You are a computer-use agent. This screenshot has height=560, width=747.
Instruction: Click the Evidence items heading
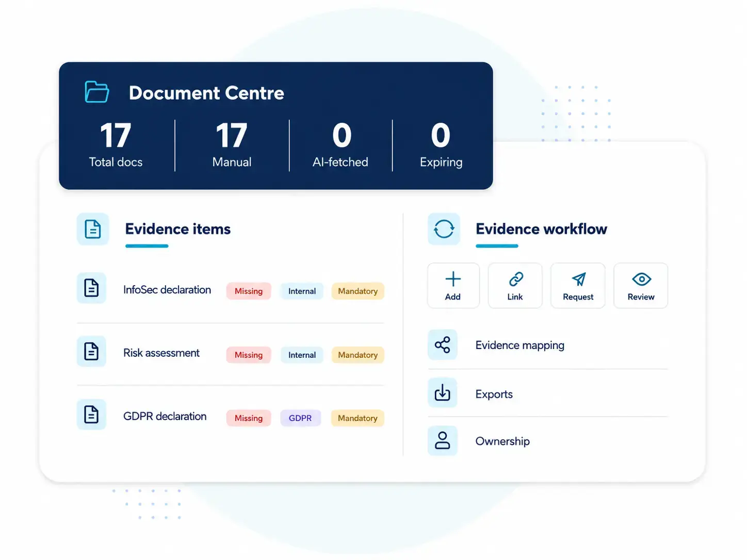pyautogui.click(x=178, y=229)
